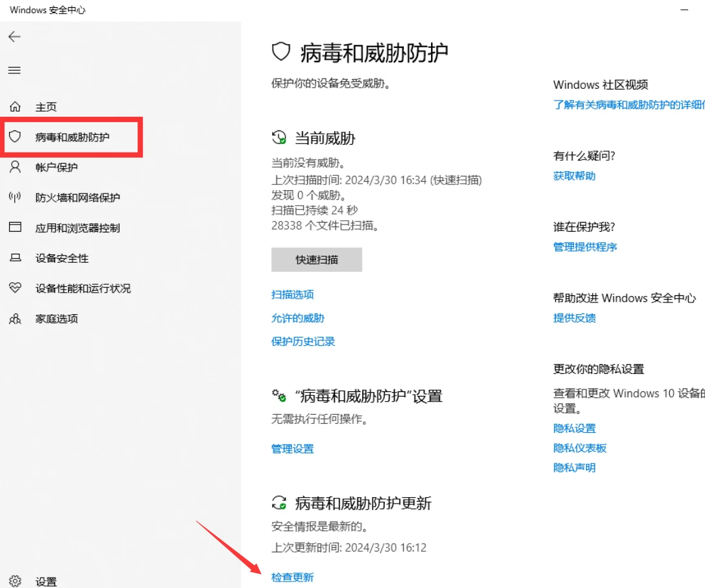Image resolution: width=705 pixels, height=588 pixels.
Task: Click the 谁在保护我? heading
Action: point(584,227)
